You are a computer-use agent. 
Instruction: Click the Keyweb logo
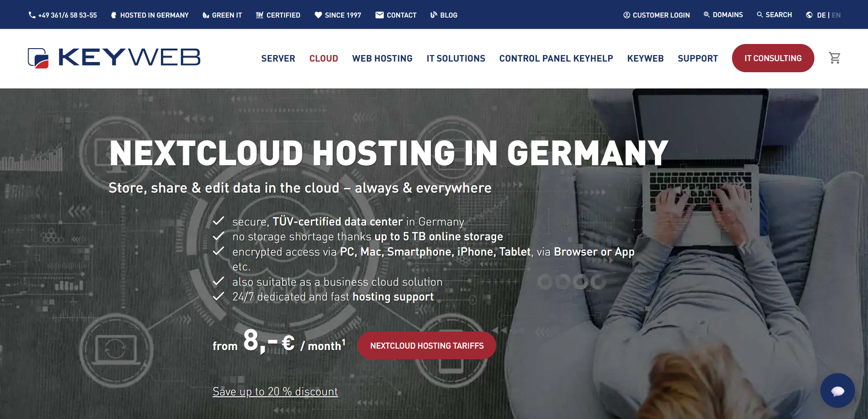pyautogui.click(x=114, y=58)
